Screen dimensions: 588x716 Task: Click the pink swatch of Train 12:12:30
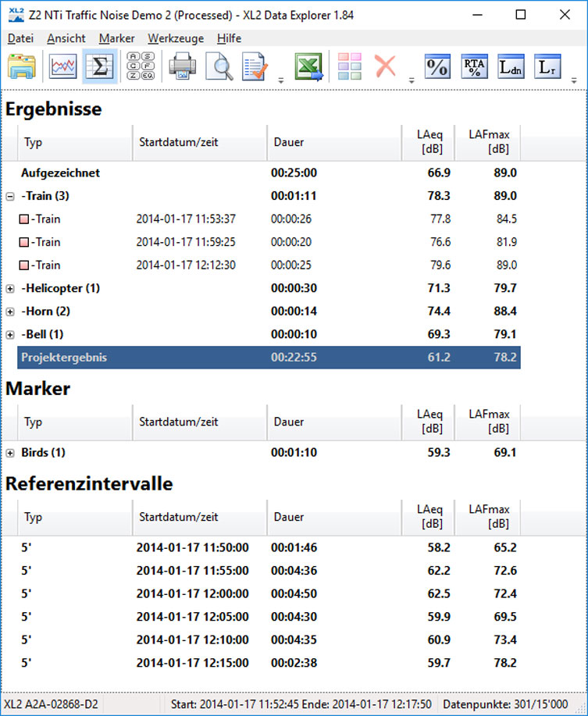click(x=24, y=265)
